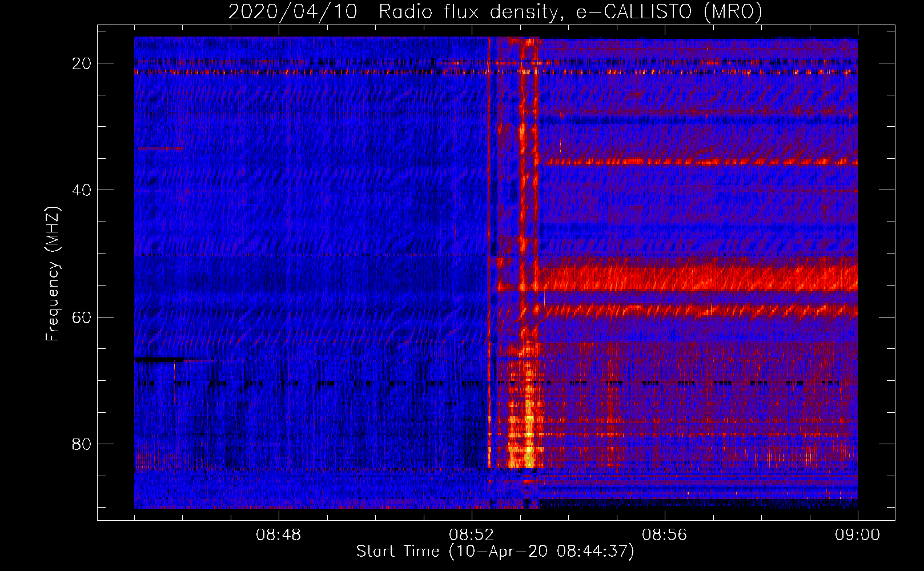Click the 09:00 time tick label
The width and height of the screenshot is (924, 571).
pos(858,535)
